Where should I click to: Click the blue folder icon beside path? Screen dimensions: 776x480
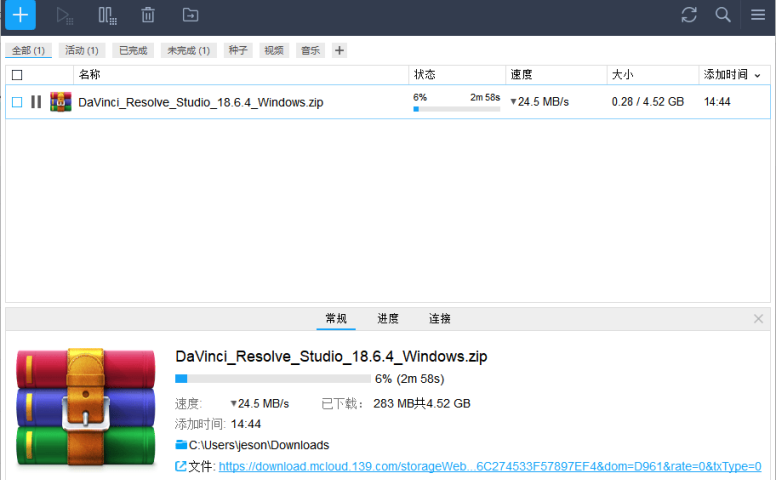(181, 445)
